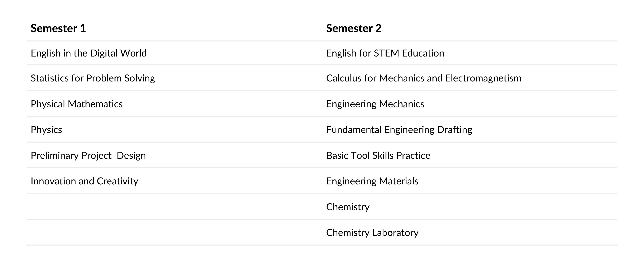Open Calculus for Mechanics and Electromagnetism

click(x=424, y=78)
